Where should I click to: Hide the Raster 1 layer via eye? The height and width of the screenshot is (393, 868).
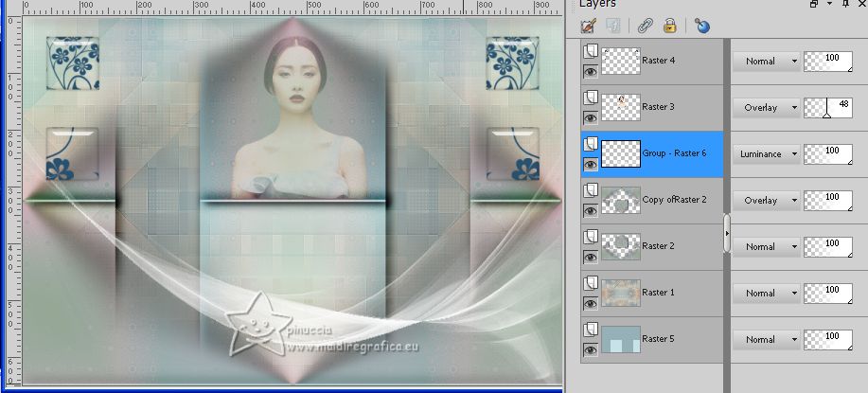click(x=591, y=304)
